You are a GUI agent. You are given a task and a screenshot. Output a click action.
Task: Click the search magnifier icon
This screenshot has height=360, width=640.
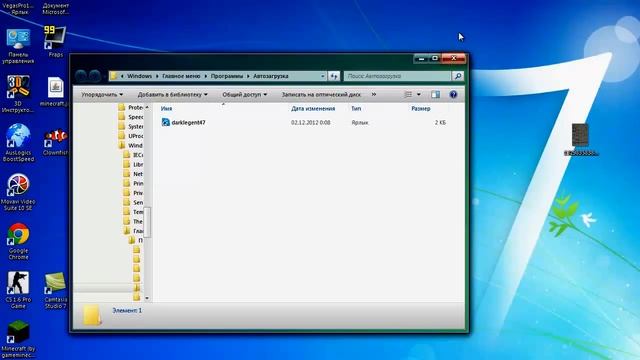458,76
